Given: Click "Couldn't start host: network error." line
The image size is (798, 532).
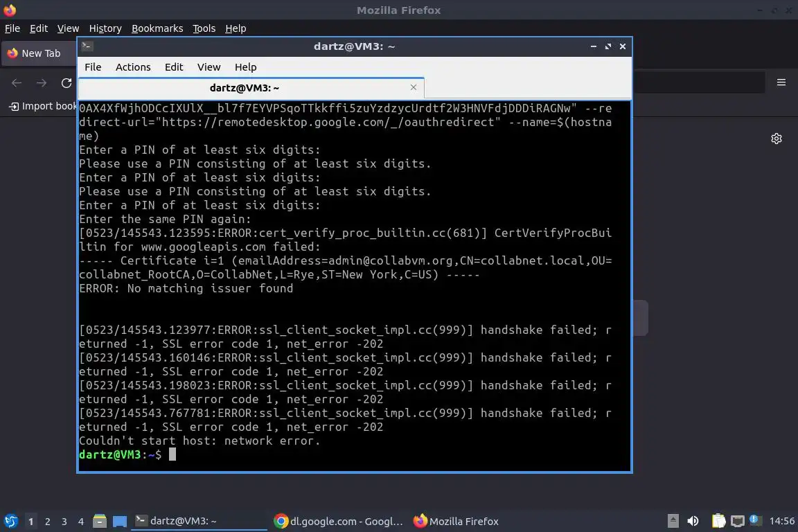Looking at the screenshot, I should pos(199,441).
